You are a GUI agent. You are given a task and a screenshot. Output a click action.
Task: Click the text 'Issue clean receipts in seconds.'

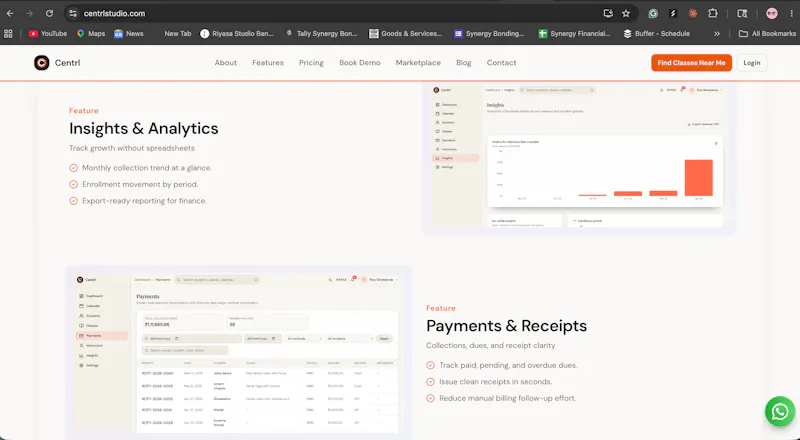(x=495, y=382)
